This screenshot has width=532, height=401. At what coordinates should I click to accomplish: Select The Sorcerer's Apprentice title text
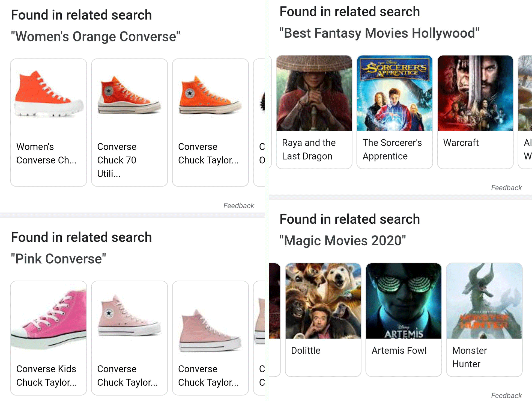392,149
